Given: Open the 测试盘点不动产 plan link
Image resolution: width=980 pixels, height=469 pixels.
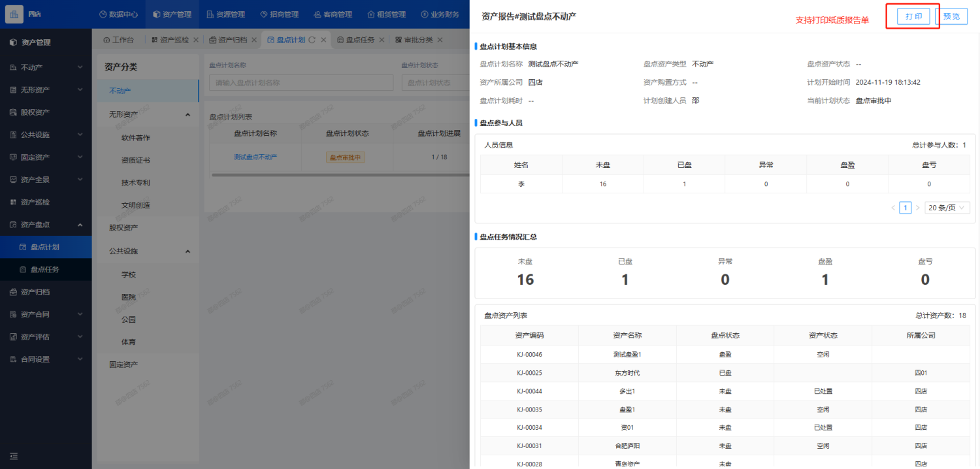Looking at the screenshot, I should (x=255, y=157).
